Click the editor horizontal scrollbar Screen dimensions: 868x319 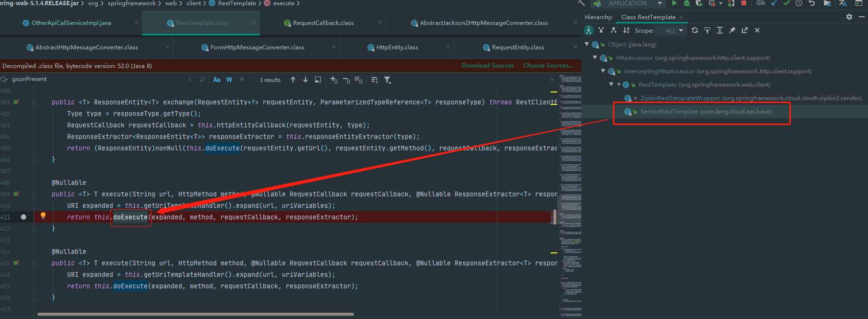pyautogui.click(x=196, y=314)
